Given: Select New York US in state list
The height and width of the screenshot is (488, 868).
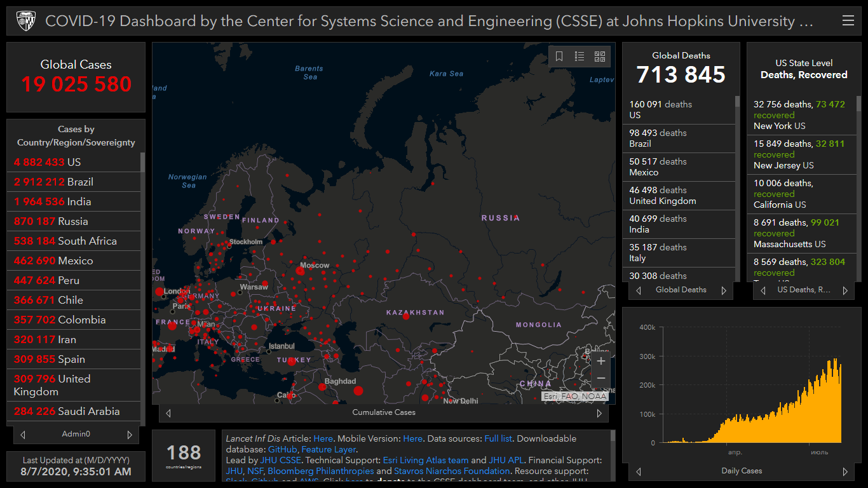Looking at the screenshot, I should pos(779,126).
